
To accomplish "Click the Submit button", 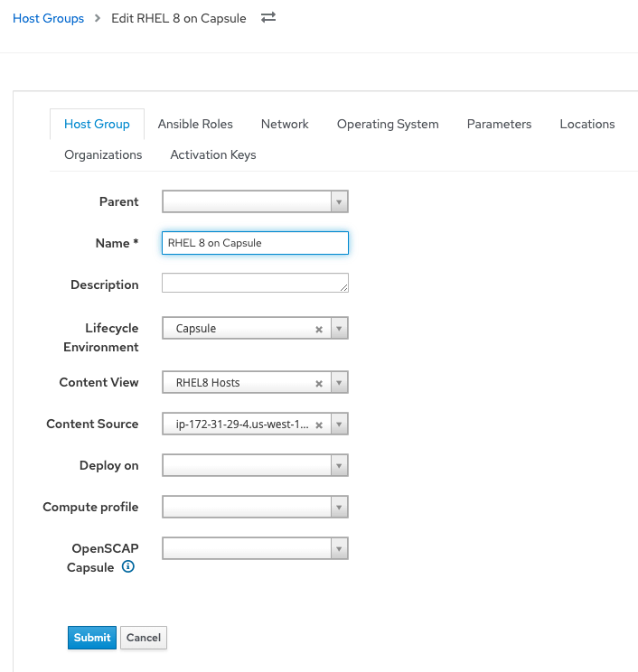I will tap(92, 638).
